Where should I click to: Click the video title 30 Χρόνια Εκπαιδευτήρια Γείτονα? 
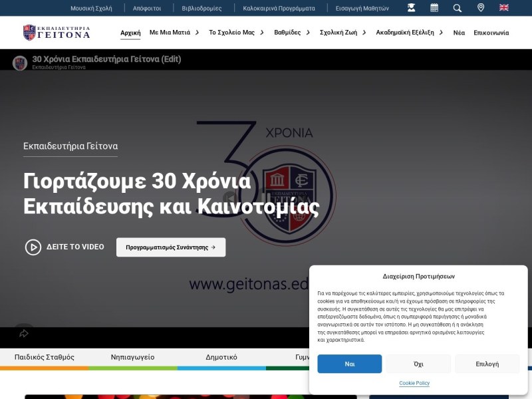106,59
